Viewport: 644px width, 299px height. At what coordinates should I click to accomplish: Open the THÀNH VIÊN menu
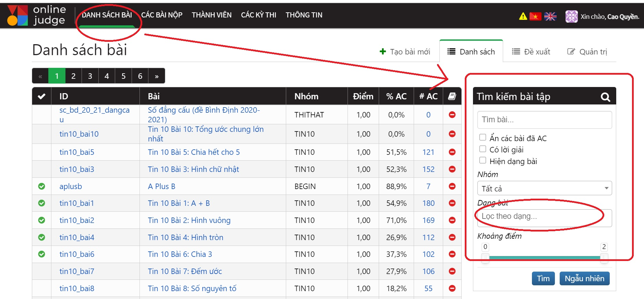211,15
